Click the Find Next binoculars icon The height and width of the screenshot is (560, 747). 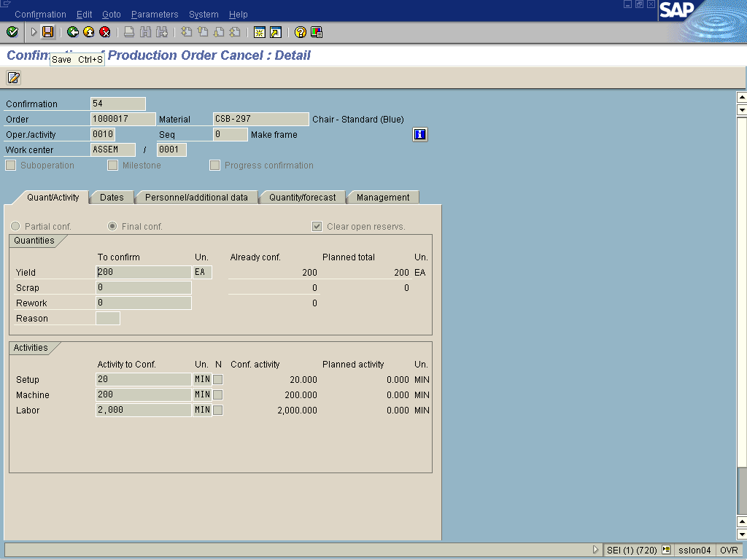coord(162,32)
